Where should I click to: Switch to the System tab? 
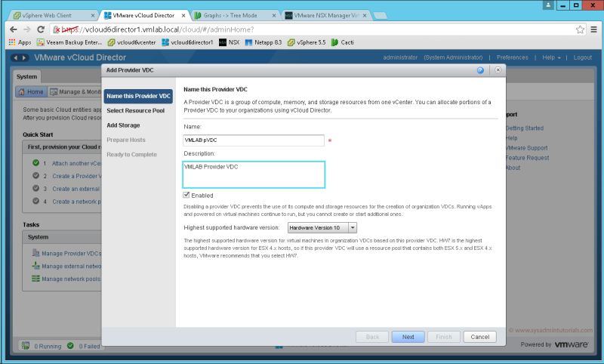pos(26,77)
